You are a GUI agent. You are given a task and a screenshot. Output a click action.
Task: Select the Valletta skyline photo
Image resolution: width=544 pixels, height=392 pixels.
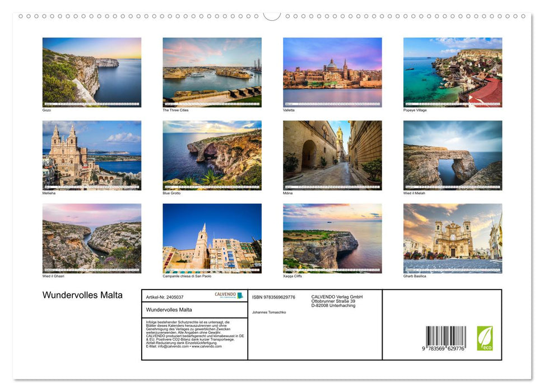pyautogui.click(x=332, y=72)
